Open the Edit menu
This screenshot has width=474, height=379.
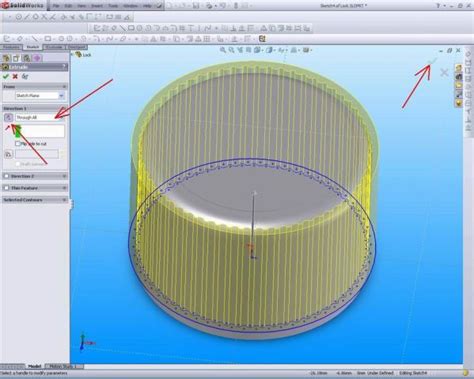tap(68, 6)
